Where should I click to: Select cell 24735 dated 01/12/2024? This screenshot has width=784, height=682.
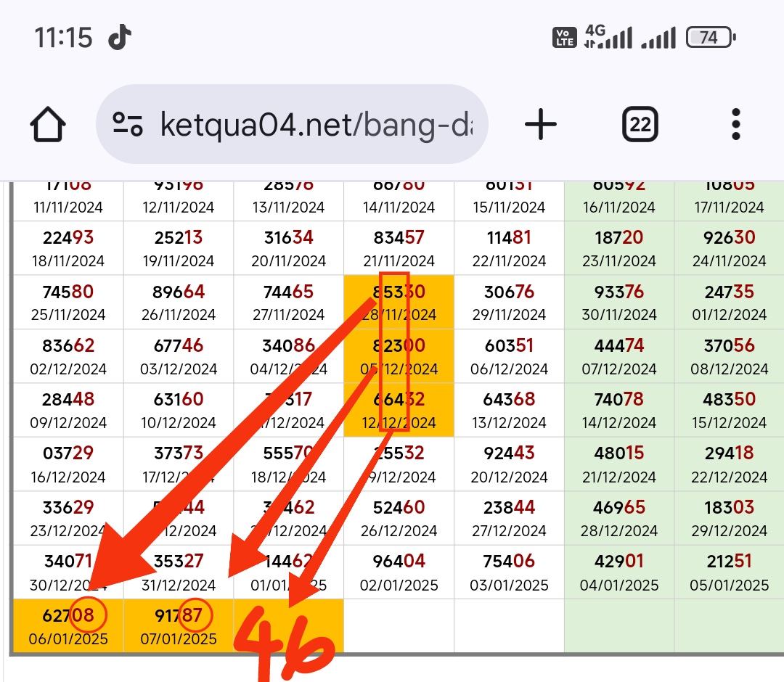(x=729, y=303)
